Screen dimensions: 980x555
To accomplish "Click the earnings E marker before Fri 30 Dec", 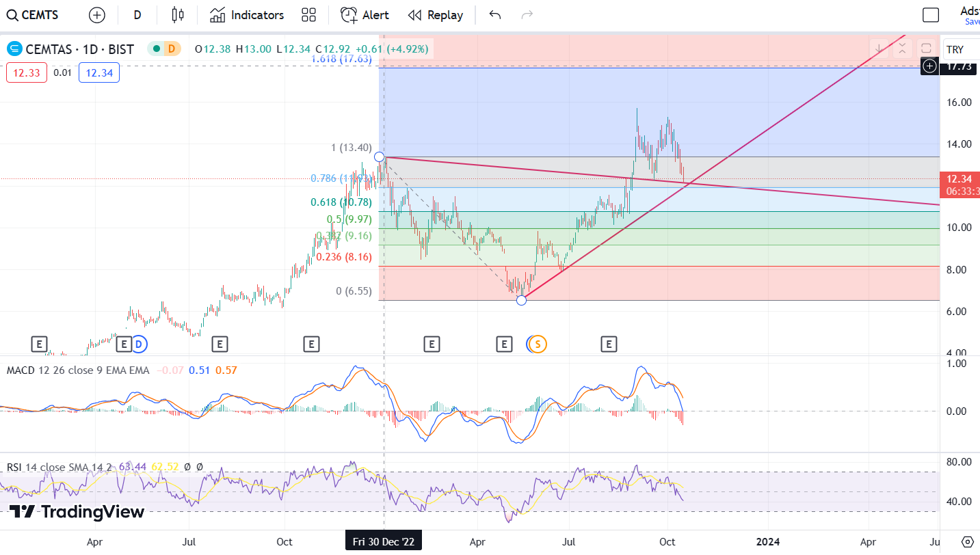I will tap(311, 344).
